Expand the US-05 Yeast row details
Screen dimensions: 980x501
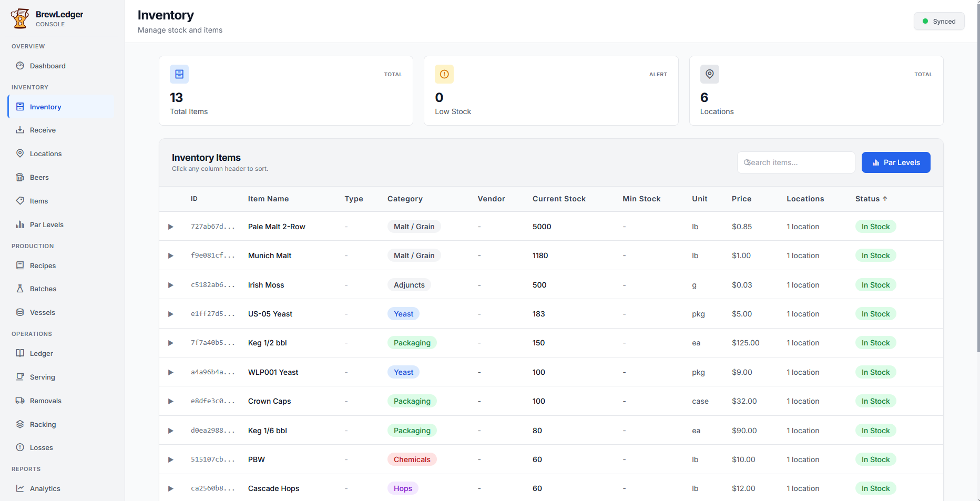point(170,314)
